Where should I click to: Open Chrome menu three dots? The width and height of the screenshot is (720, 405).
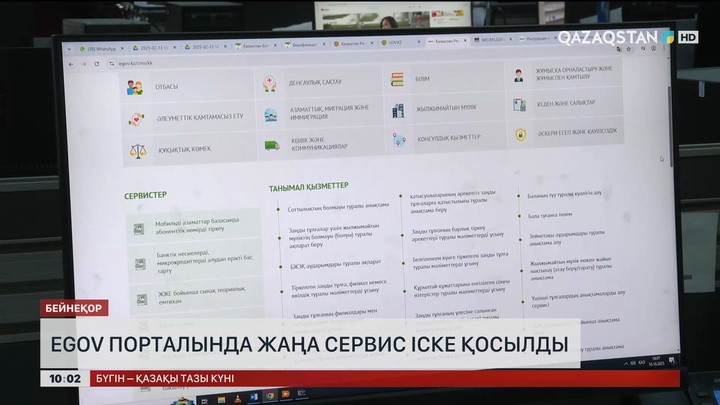(664, 48)
